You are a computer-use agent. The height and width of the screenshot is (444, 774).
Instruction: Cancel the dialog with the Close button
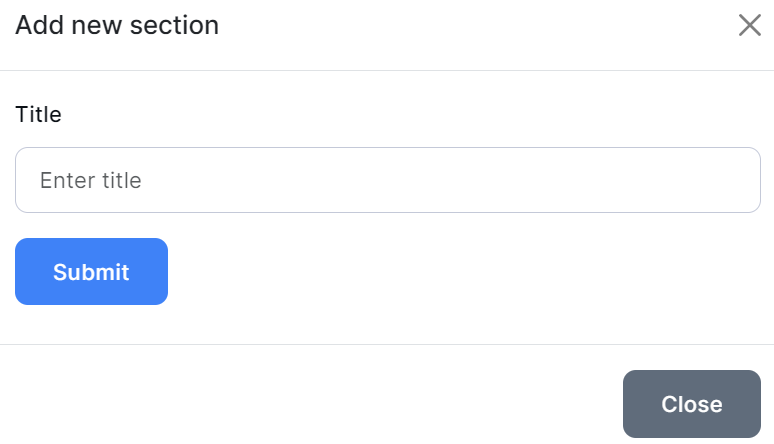[x=691, y=404]
